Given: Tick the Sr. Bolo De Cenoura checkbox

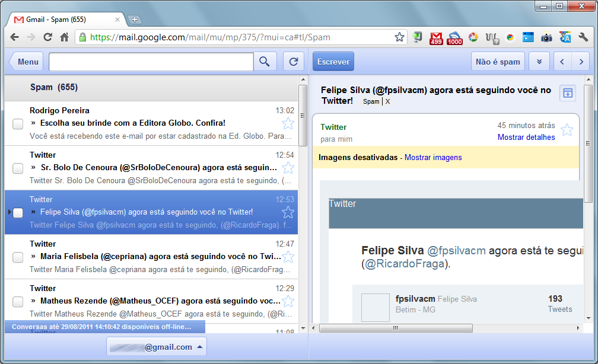Looking at the screenshot, I should pyautogui.click(x=18, y=168).
